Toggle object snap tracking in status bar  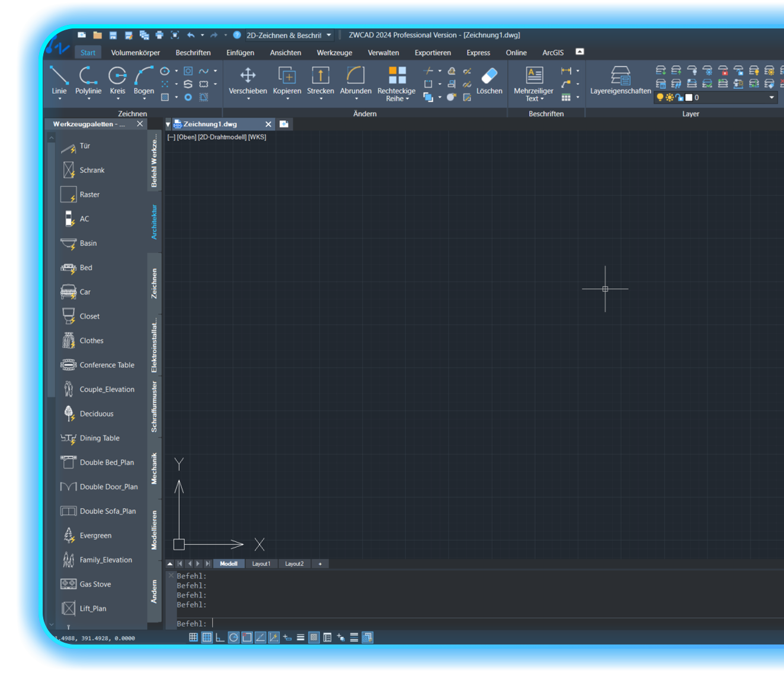pos(260,637)
